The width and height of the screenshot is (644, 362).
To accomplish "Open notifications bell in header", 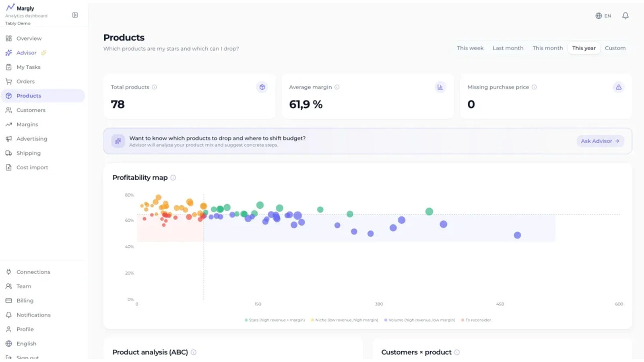I will click(625, 16).
